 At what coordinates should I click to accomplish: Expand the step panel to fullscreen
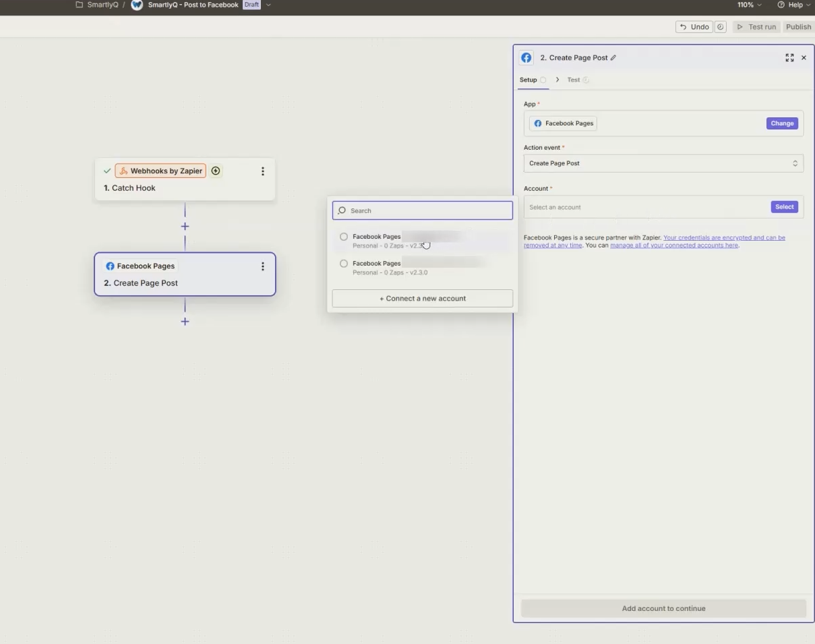point(789,58)
